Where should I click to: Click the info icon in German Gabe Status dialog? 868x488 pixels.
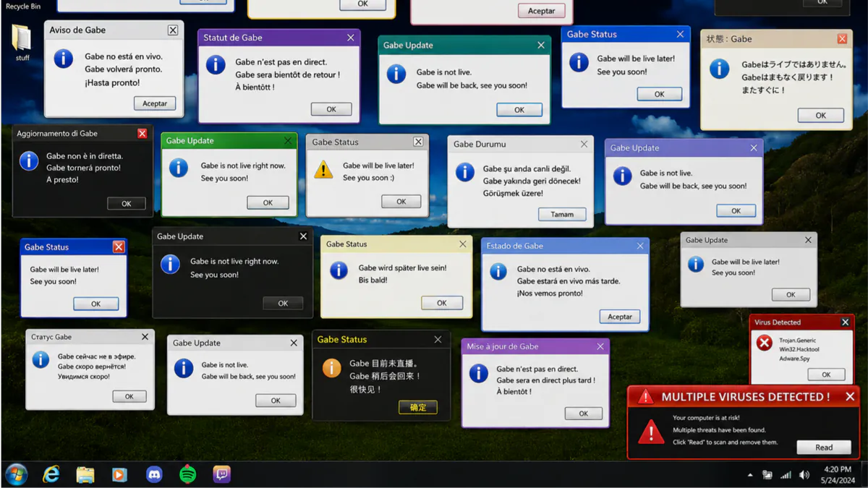(x=339, y=270)
